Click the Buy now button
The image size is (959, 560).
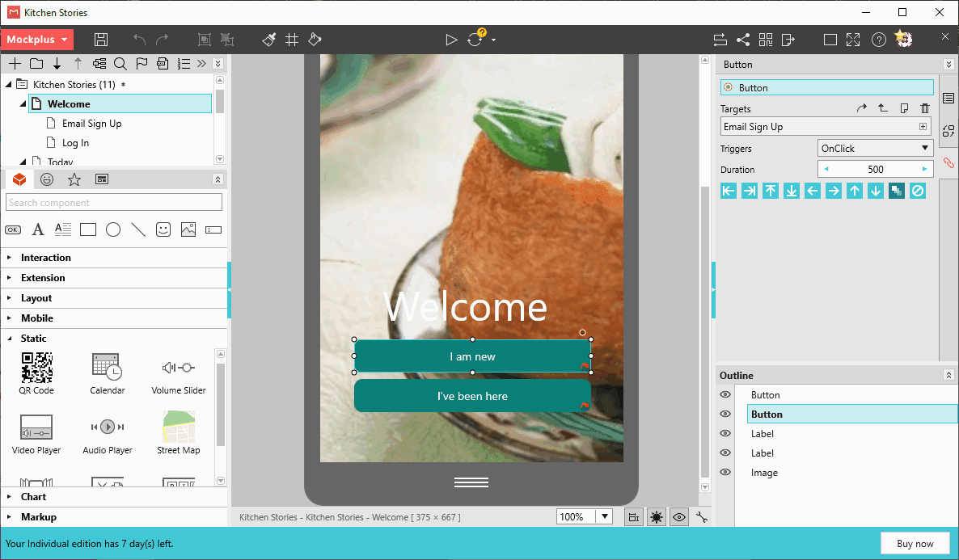pyautogui.click(x=915, y=543)
